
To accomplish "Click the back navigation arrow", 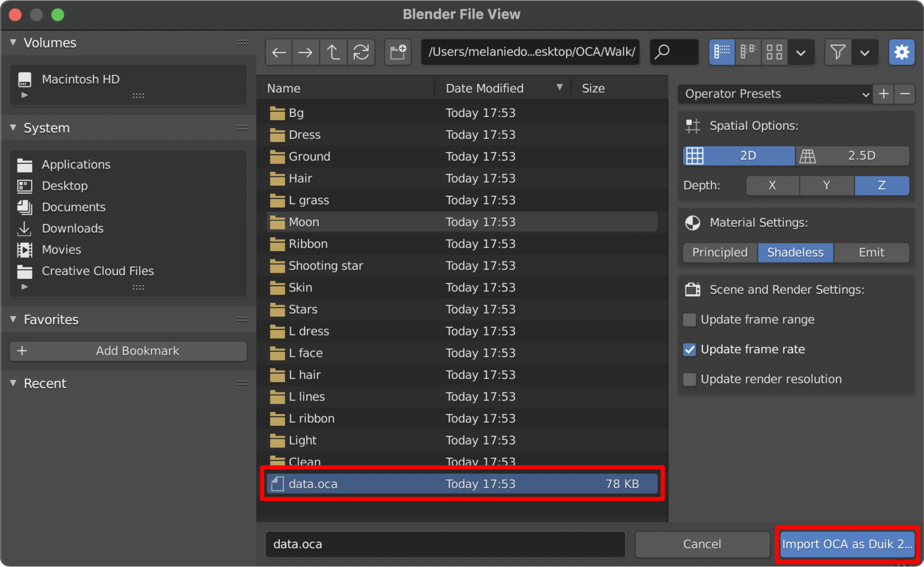I will point(278,52).
